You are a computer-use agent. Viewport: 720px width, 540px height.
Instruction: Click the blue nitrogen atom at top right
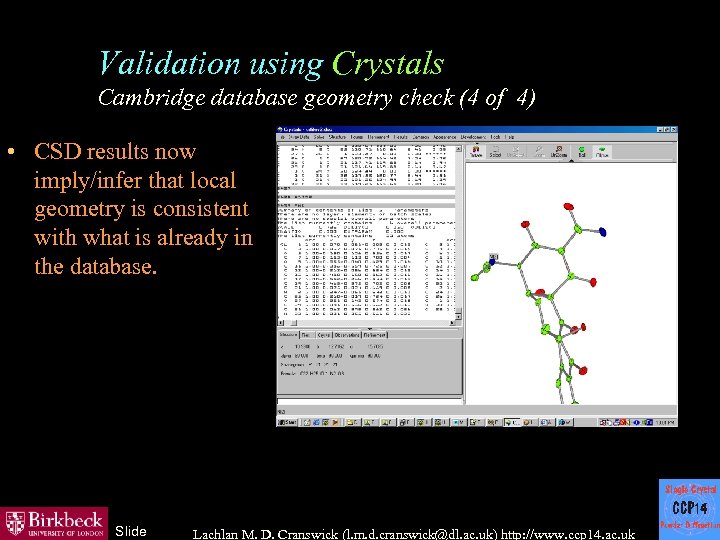tap(602, 232)
